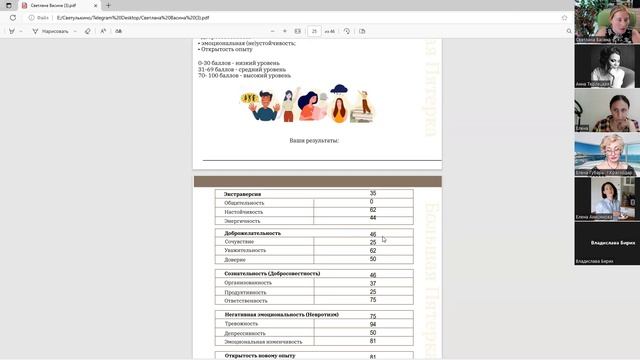Screen dimensions: 640x360
Task: Activate the Нарисовать draw tool
Action: (x=51, y=31)
